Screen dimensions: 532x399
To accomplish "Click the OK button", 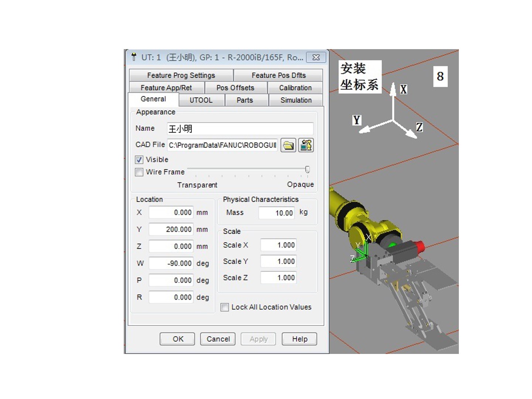I will tap(177, 339).
